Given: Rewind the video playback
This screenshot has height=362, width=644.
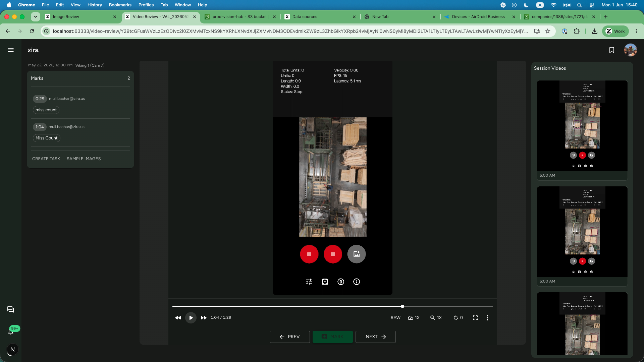Looking at the screenshot, I should pos(178,318).
